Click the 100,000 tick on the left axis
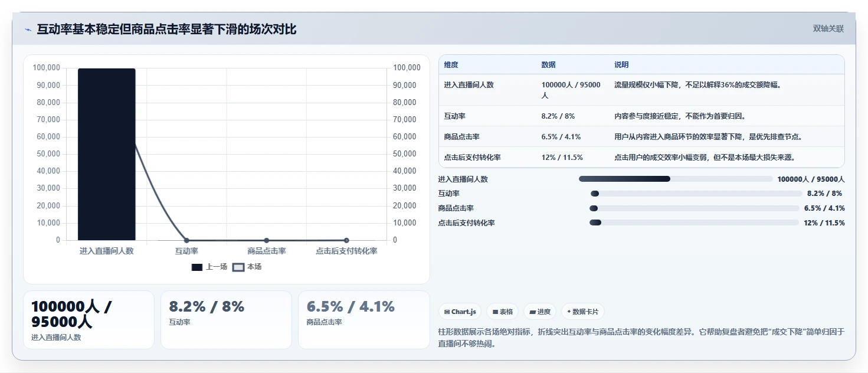868x373 pixels. click(x=47, y=68)
